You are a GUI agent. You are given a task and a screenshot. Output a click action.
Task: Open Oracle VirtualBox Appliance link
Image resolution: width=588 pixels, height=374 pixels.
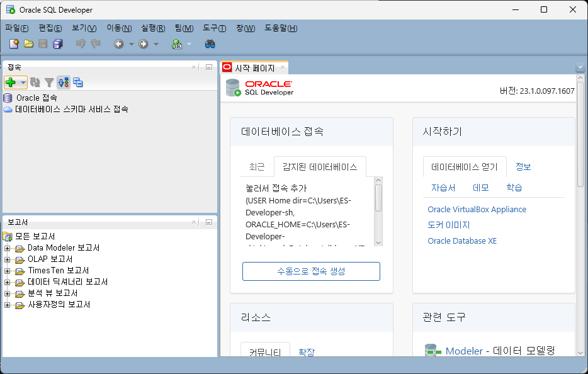(x=477, y=209)
